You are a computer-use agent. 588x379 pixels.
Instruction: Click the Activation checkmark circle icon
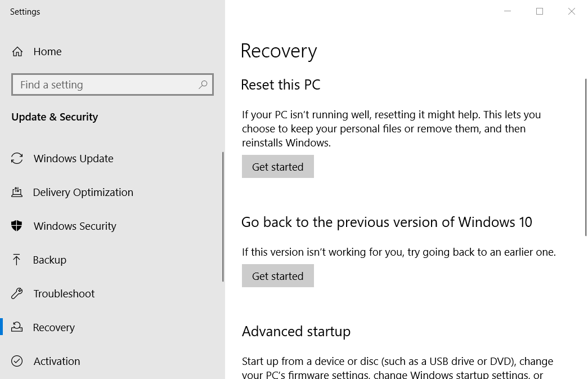17,361
